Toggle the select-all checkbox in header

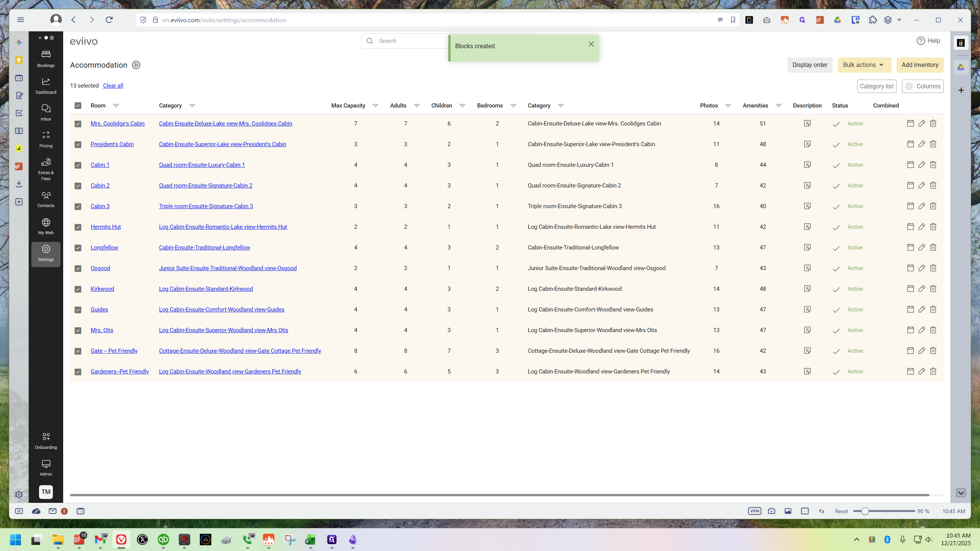(x=78, y=106)
